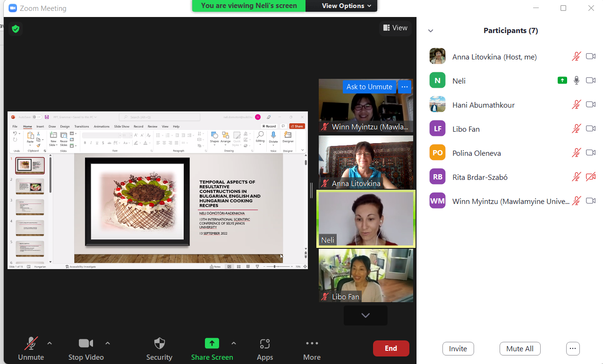This screenshot has height=364, width=603.
Task: Show more video thumbnails with down chevron
Action: (x=365, y=315)
